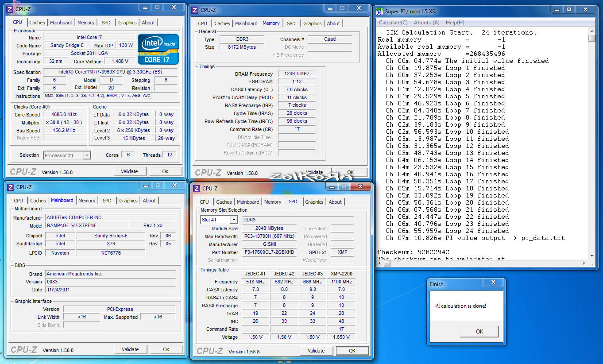Viewport: 603px width, 364px height.
Task: Click the Bus Speed value 156.2 MHz
Action: coord(65,131)
